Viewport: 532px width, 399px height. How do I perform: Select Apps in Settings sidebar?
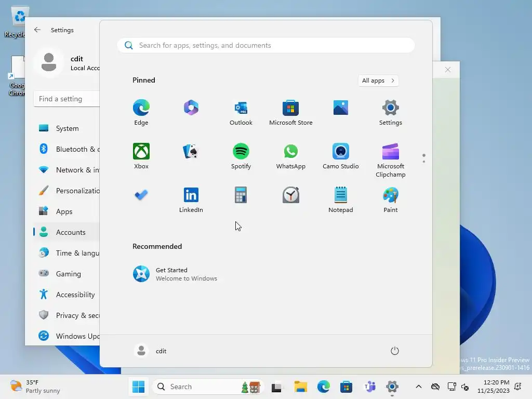(66, 211)
